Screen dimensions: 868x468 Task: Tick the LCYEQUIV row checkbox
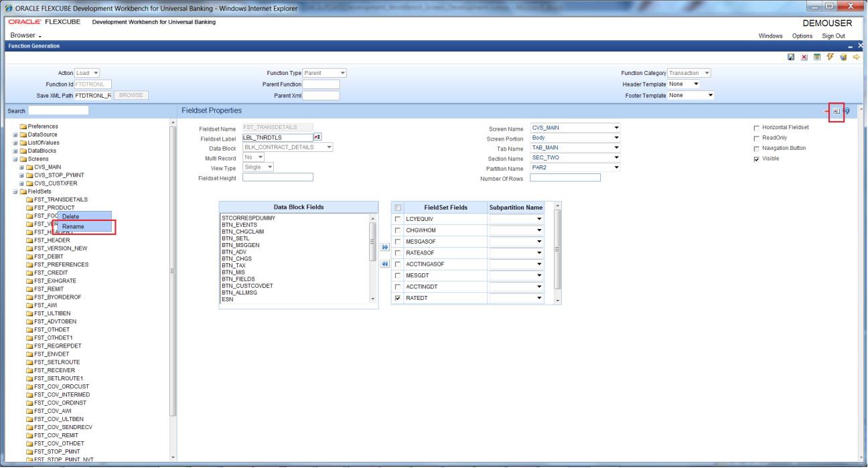pyautogui.click(x=399, y=219)
